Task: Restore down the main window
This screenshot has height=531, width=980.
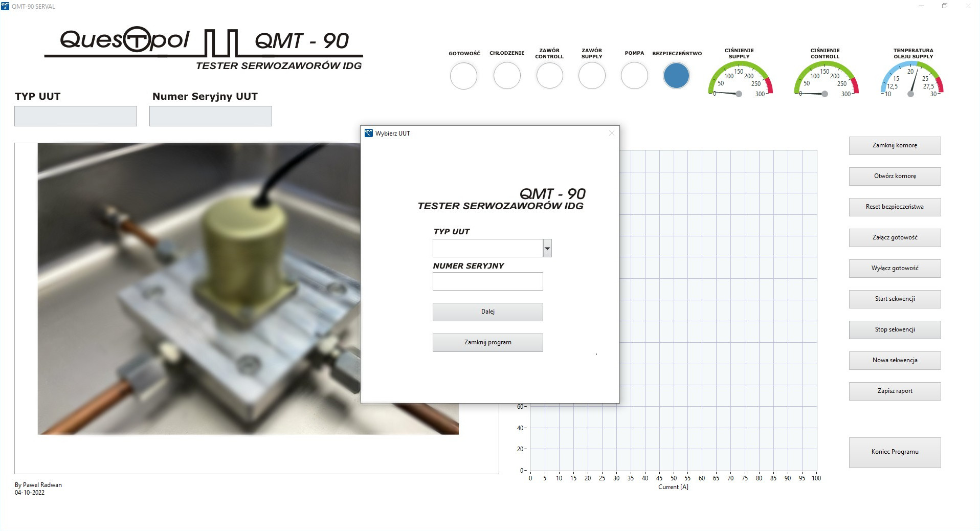Action: (945, 6)
